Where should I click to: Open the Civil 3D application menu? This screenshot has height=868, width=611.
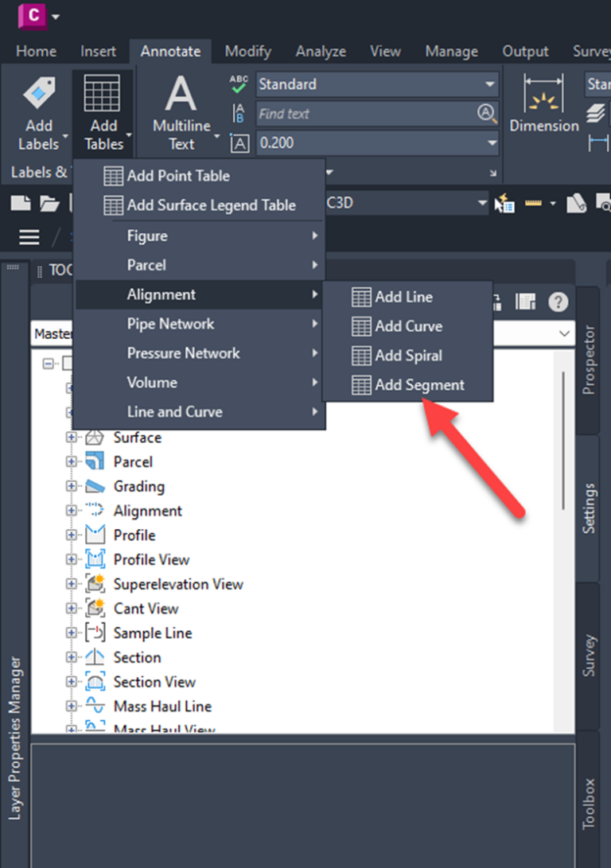(32, 15)
